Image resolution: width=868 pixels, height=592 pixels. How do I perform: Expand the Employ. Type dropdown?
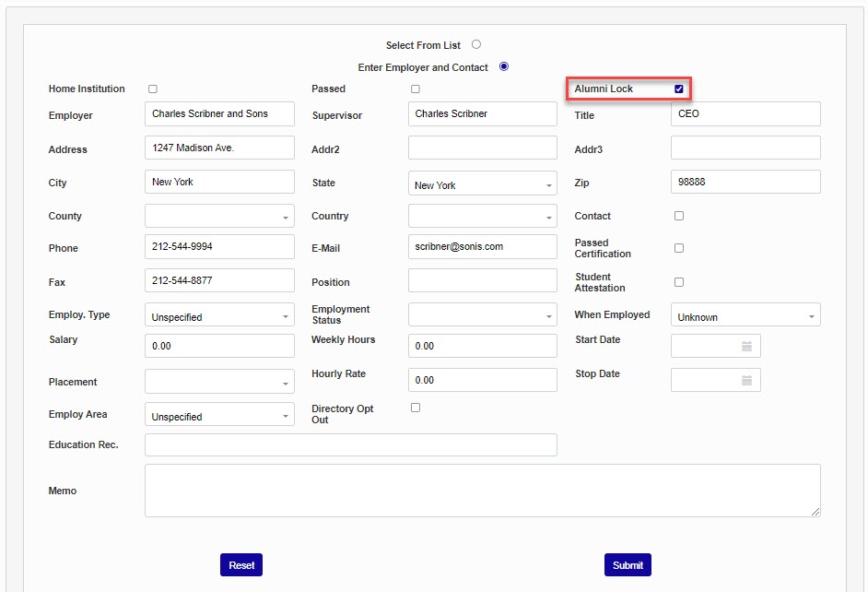[219, 315]
